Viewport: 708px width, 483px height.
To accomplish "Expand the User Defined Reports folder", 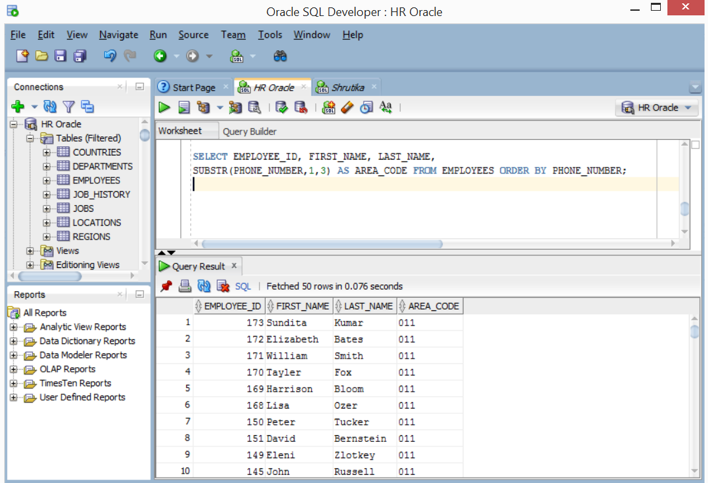I will [14, 398].
